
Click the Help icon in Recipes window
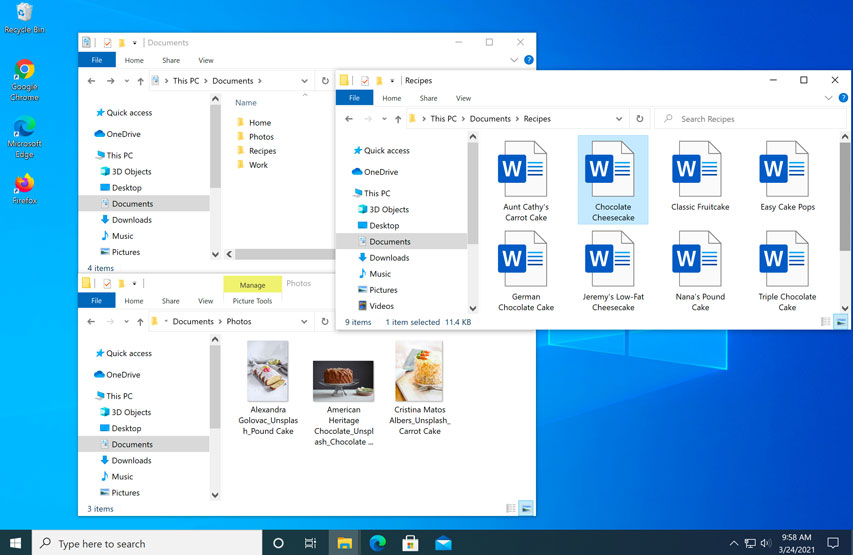(x=843, y=98)
